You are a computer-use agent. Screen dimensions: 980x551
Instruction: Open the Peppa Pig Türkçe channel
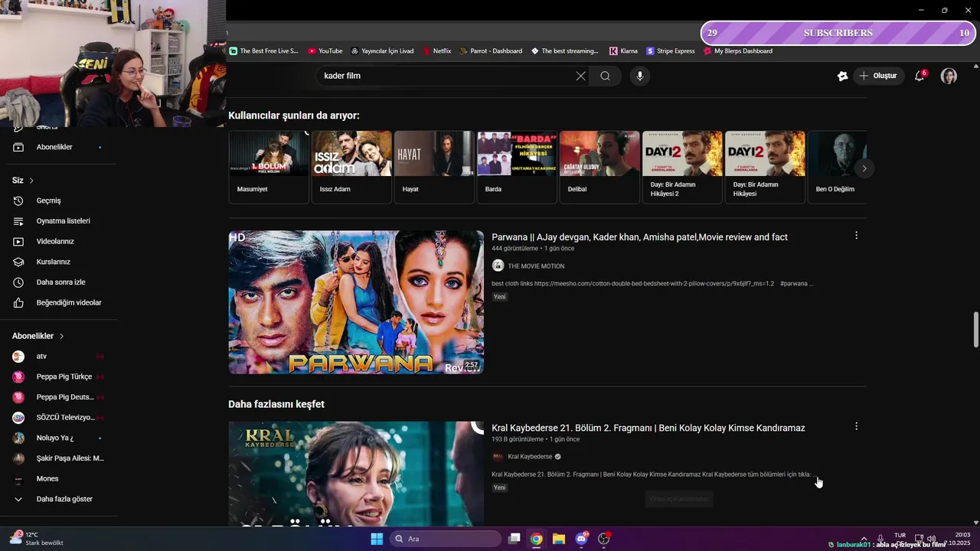[x=58, y=377]
